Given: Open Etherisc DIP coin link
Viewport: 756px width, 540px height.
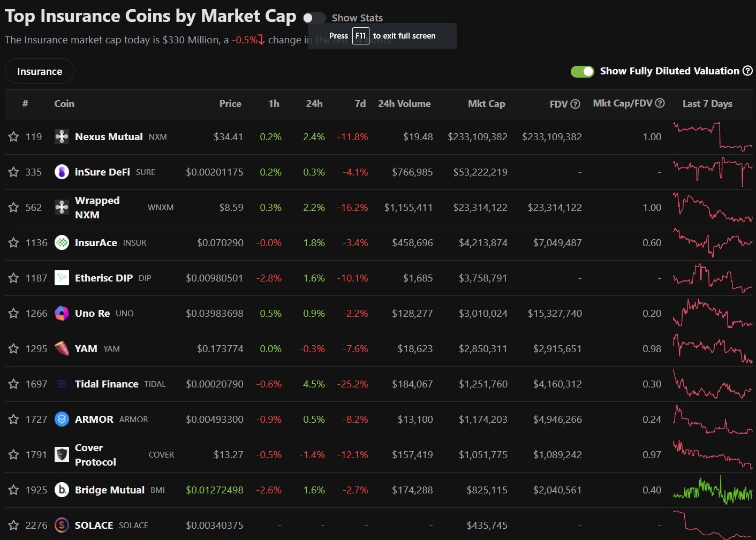Looking at the screenshot, I should click(104, 278).
